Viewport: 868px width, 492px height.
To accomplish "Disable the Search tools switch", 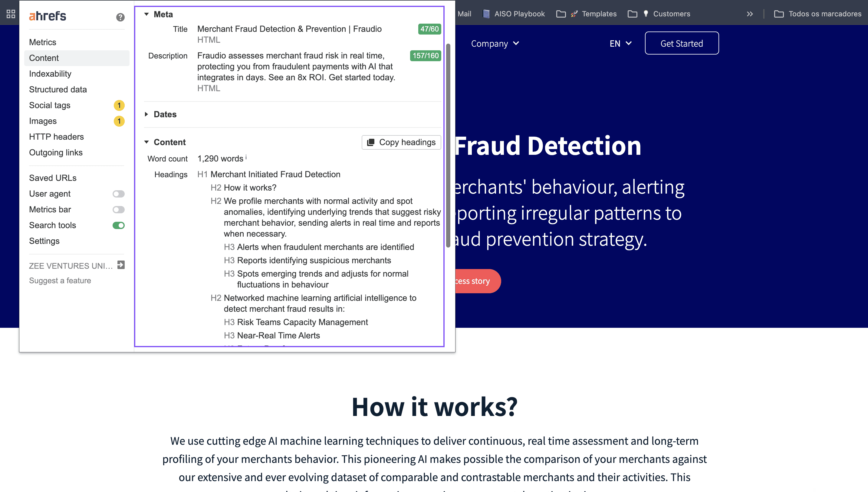I will point(118,225).
